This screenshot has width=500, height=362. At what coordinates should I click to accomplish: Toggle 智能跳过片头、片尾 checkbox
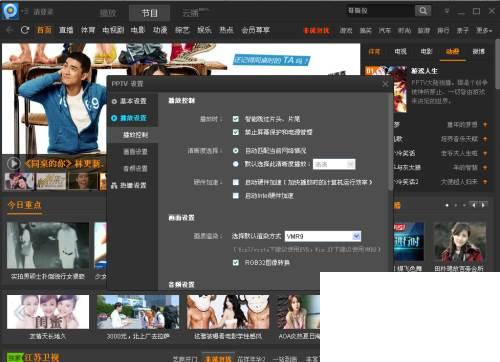coord(236,119)
